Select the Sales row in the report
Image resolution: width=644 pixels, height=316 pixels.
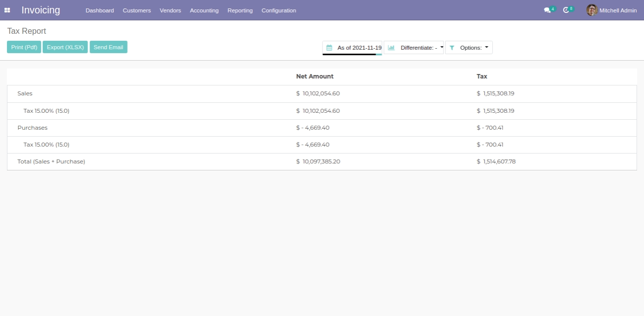pyautogui.click(x=25, y=93)
